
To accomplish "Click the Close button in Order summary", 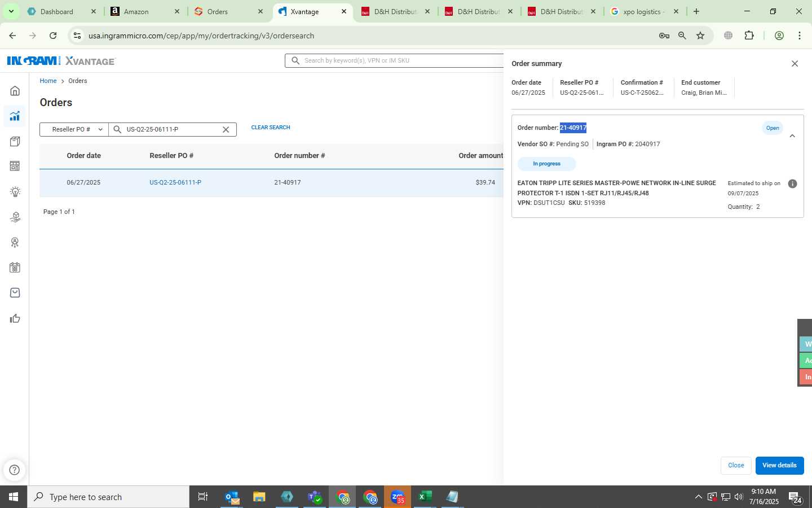I will click(x=736, y=465).
